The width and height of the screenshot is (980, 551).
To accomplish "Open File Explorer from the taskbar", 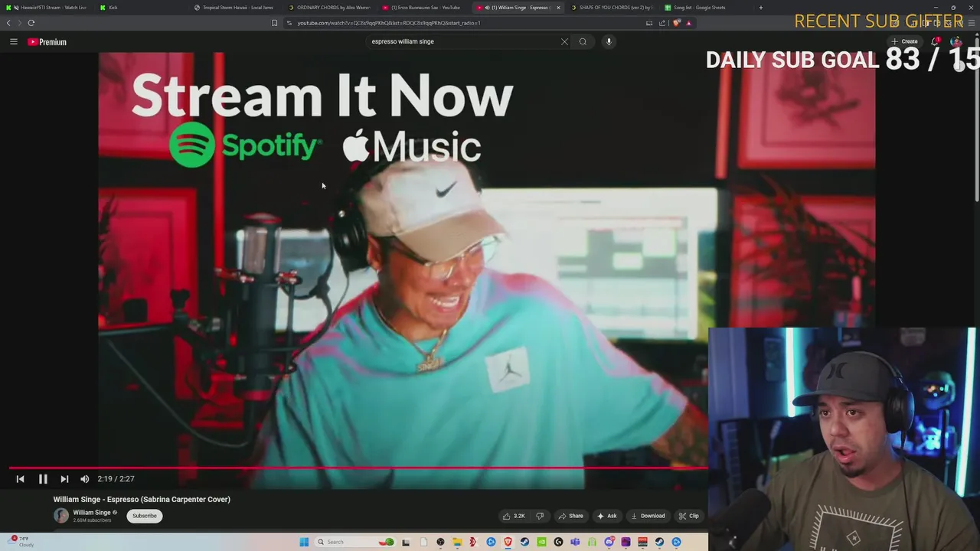I will (x=457, y=542).
